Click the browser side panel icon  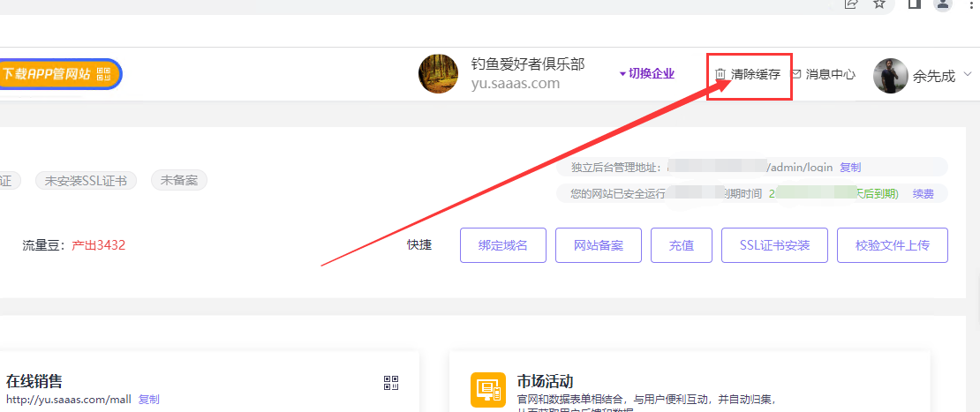point(914,4)
